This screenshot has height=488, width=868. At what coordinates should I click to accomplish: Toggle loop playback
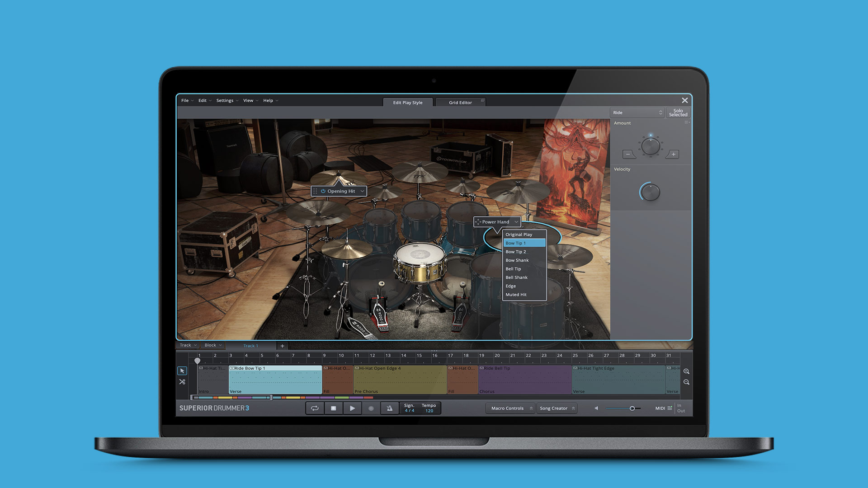click(x=315, y=408)
